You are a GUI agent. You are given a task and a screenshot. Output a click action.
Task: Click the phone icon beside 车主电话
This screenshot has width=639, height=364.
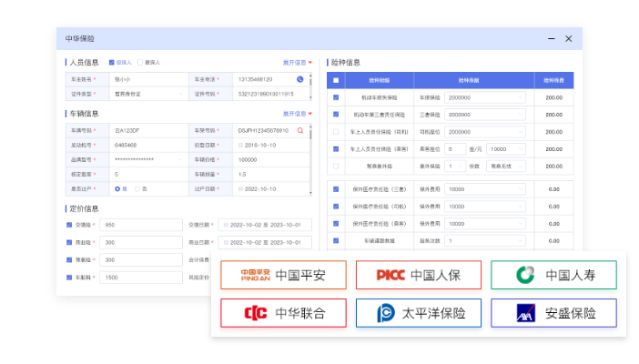(299, 79)
